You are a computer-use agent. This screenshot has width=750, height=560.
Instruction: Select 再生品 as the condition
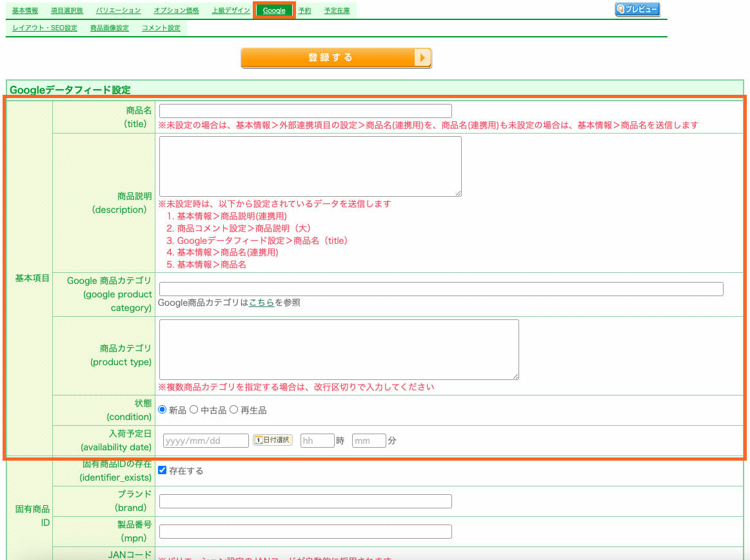click(234, 410)
